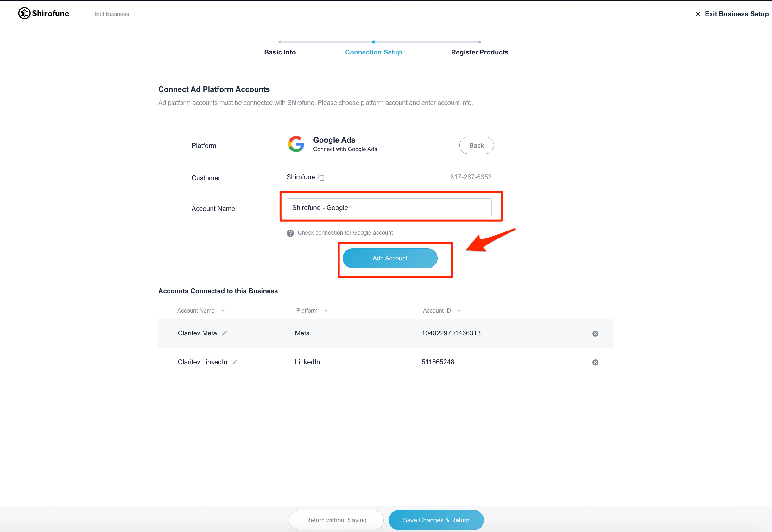
Task: Click the Connect with Google Ads subtitle
Action: (345, 149)
